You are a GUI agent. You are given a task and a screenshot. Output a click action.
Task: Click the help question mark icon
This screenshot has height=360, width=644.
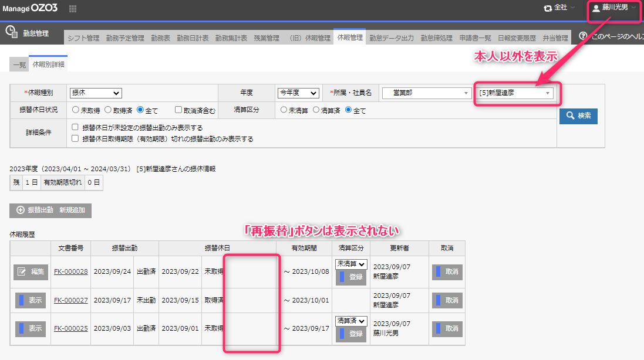click(582, 36)
